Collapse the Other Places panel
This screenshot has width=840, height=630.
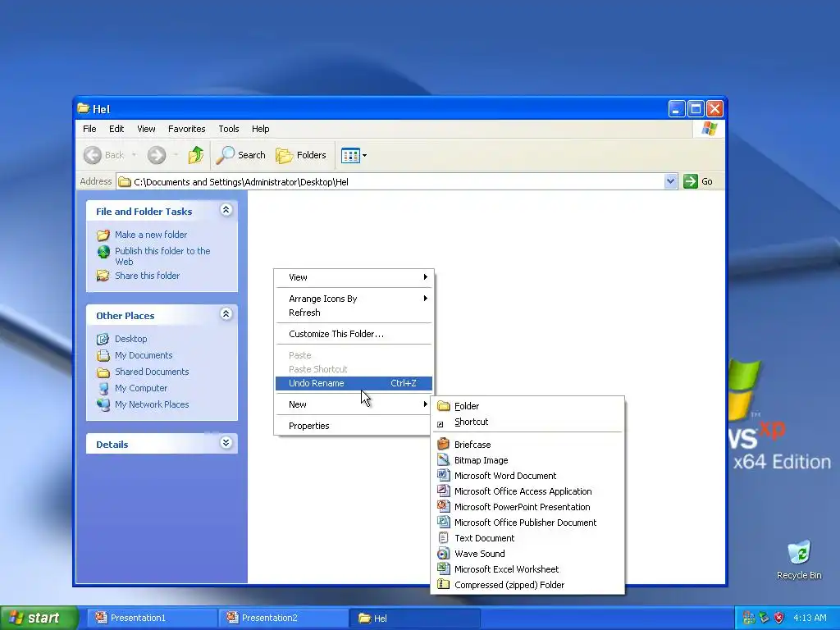pyautogui.click(x=226, y=314)
